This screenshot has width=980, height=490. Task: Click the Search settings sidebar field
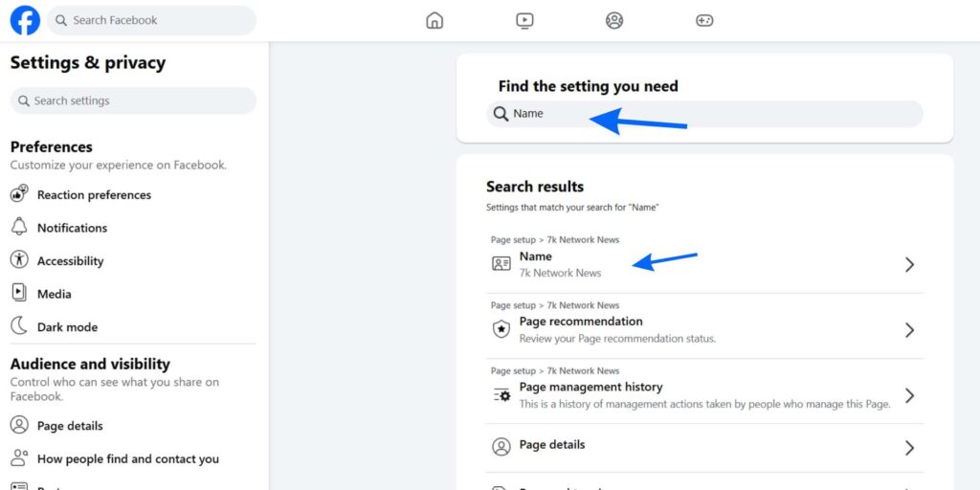(133, 100)
